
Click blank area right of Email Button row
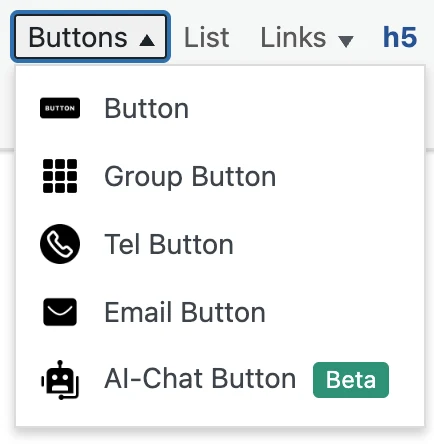point(343,312)
